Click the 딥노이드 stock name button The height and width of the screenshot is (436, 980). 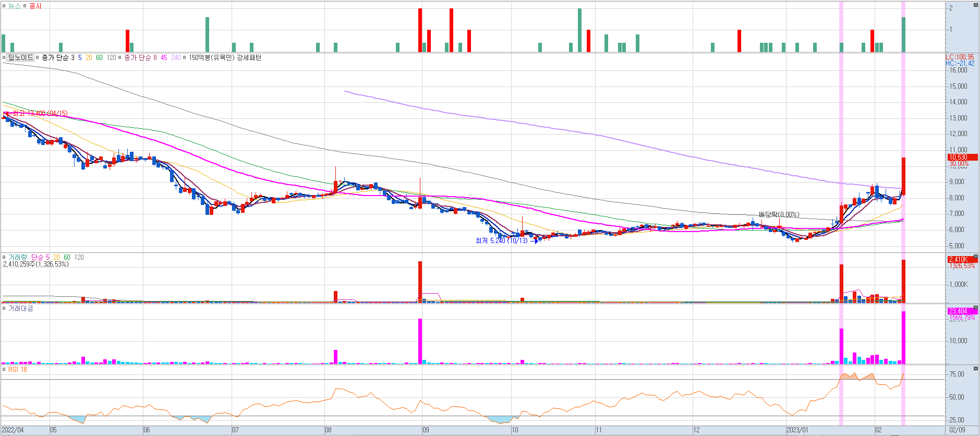20,57
